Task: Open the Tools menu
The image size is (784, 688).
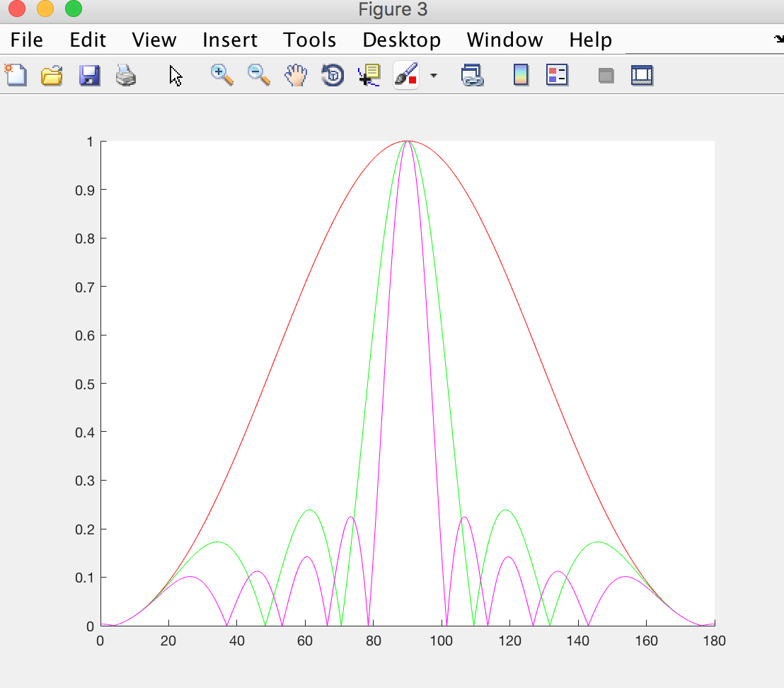Action: pos(310,40)
